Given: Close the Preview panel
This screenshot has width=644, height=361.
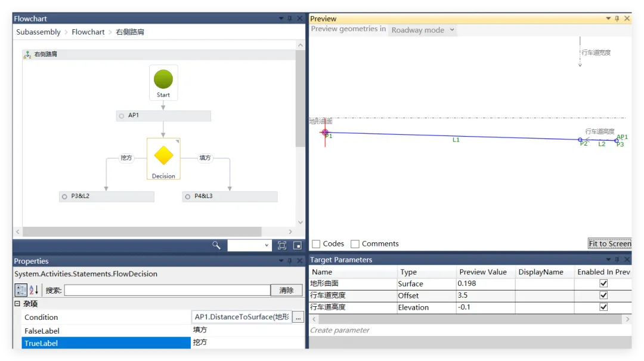Looking at the screenshot, I should pos(627,18).
